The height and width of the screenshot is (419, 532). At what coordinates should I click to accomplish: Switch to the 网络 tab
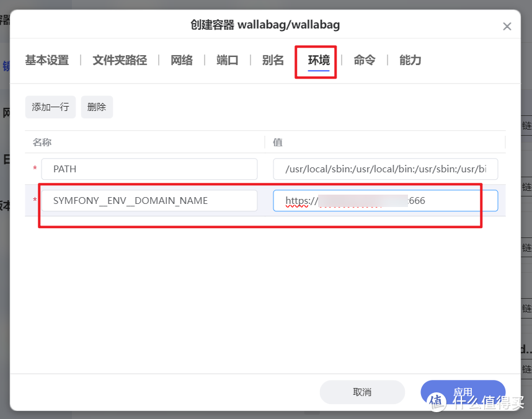(182, 60)
